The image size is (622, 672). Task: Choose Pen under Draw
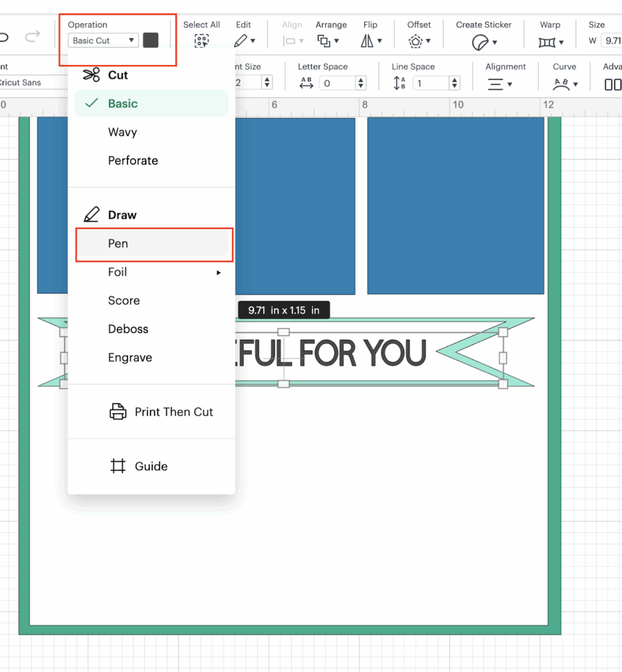[x=152, y=243]
